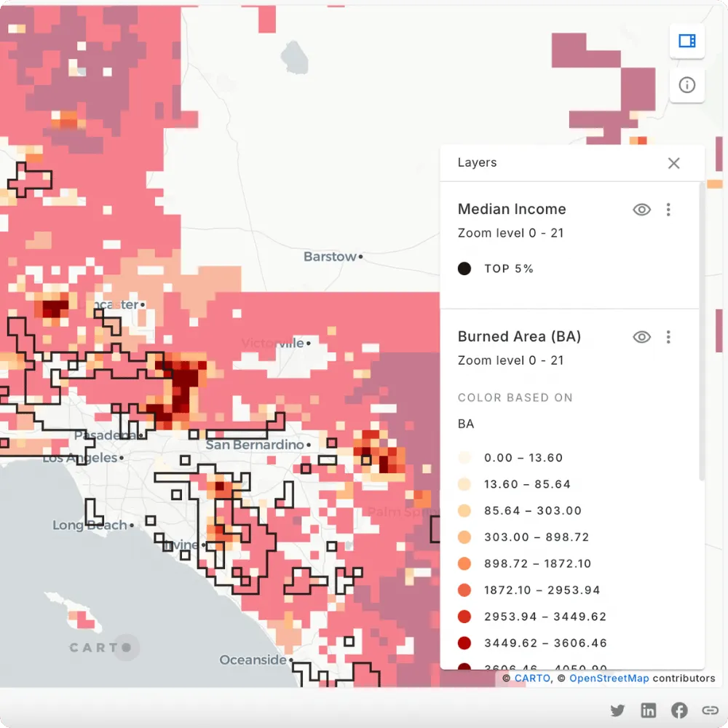
Task: Open Burned Area layer options menu
Action: click(668, 337)
